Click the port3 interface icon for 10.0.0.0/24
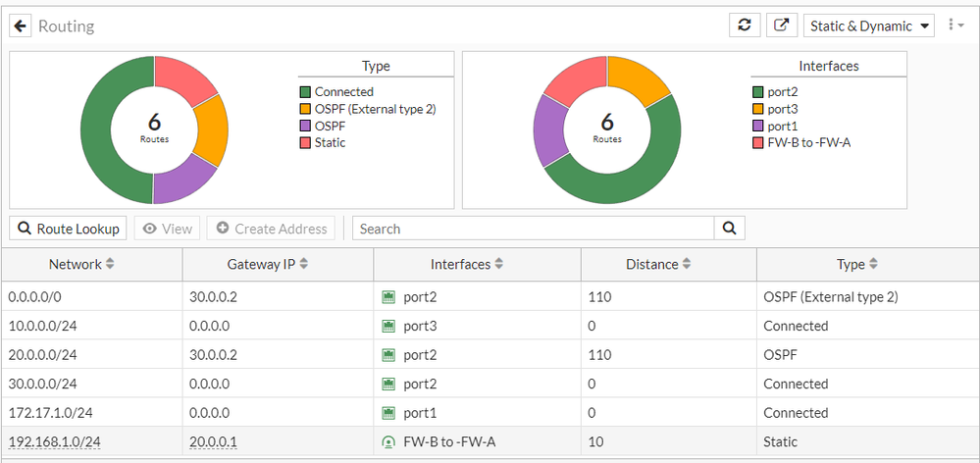 (388, 326)
